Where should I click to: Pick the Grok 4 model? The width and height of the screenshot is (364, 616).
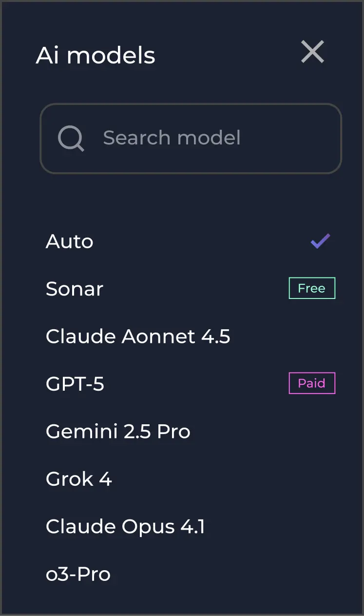point(79,479)
